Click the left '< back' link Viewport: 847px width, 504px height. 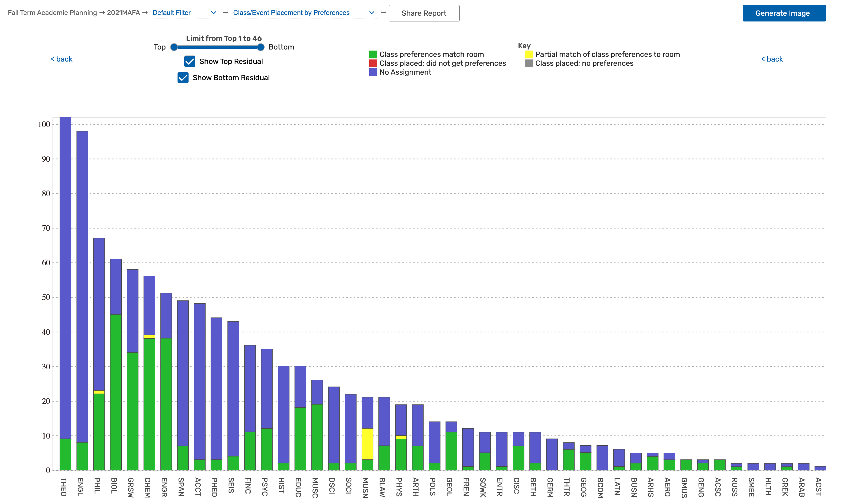pos(62,59)
